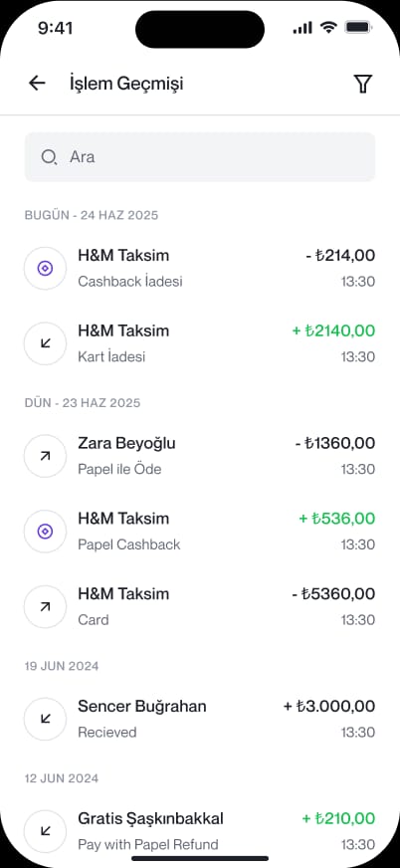Click the search magnifier icon
Viewport: 400px width, 868px height.
(49, 157)
